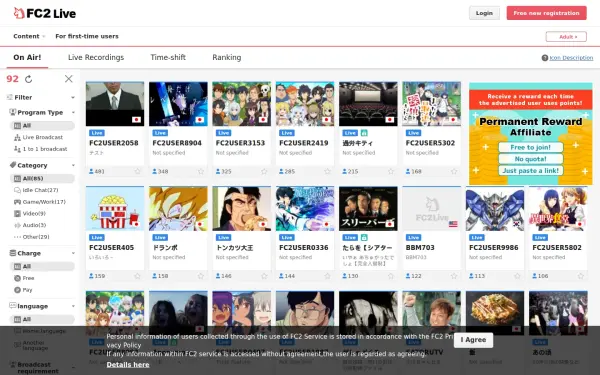
Task: Favorite FC2USER405 with the star icon
Action: (137, 276)
